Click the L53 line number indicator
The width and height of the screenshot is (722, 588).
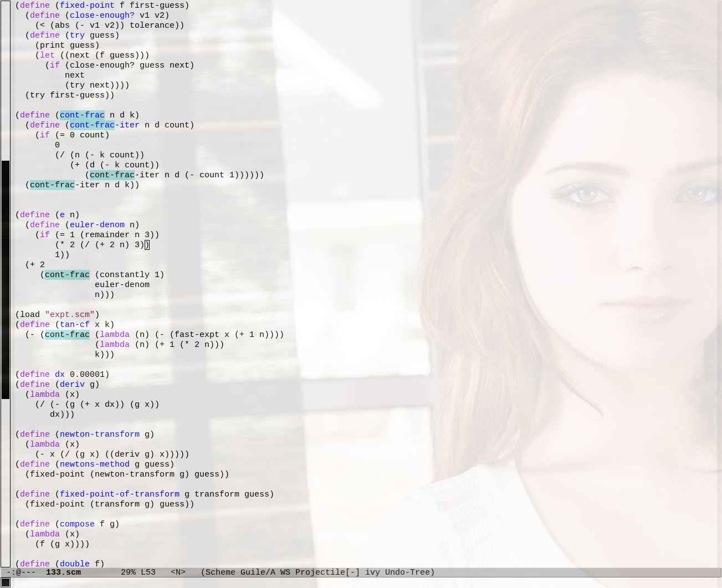point(148,572)
